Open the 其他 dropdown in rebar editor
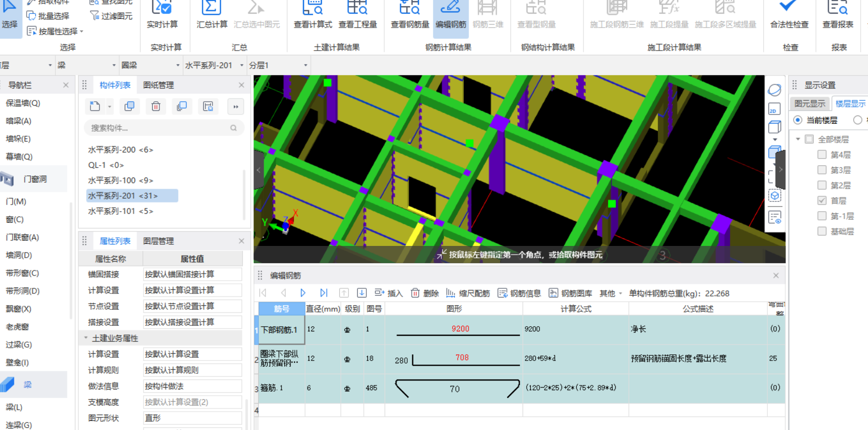The image size is (868, 430). (611, 293)
